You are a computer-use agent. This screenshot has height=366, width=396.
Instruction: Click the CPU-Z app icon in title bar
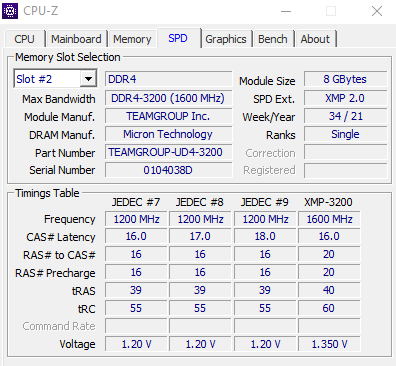pyautogui.click(x=10, y=11)
